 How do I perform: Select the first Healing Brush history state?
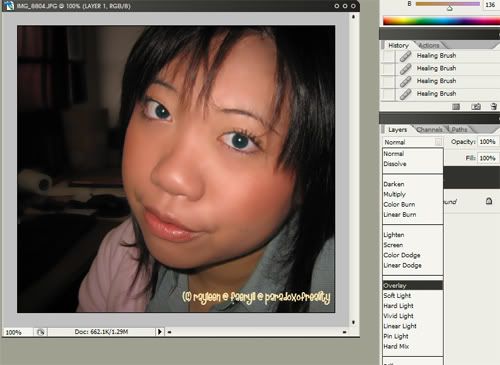[447, 56]
